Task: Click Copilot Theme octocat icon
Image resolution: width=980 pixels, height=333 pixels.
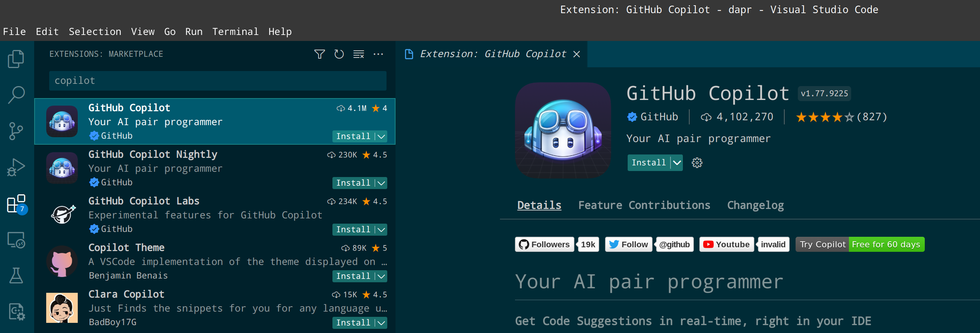Action: point(62,261)
